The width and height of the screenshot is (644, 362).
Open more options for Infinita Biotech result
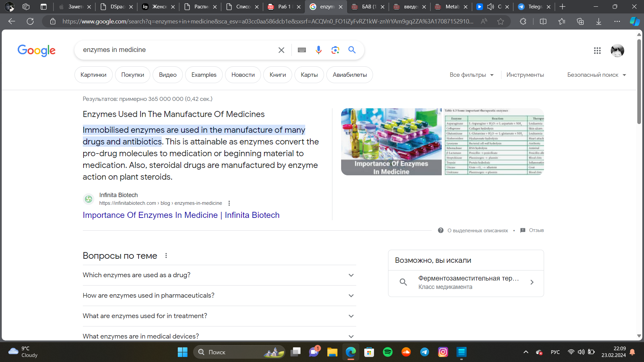point(229,203)
